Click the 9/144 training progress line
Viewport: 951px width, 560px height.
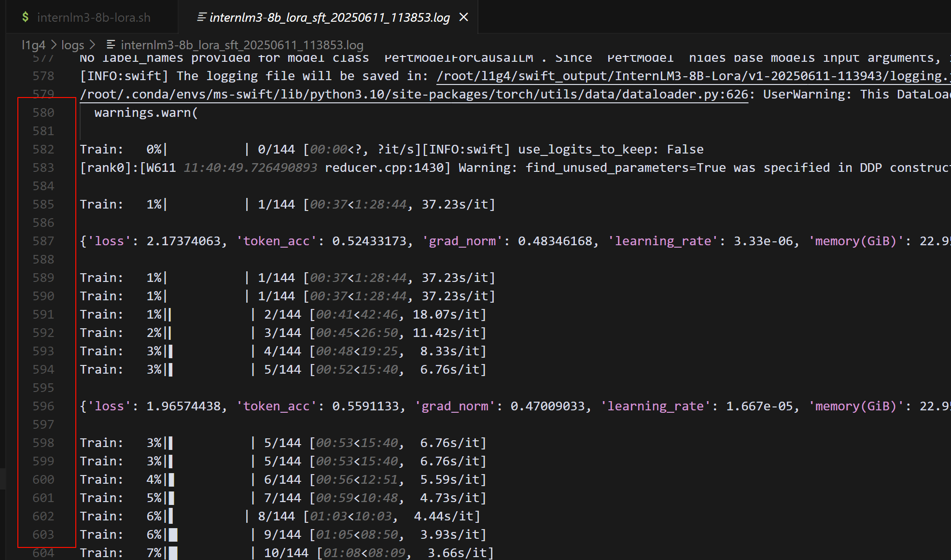point(282,534)
